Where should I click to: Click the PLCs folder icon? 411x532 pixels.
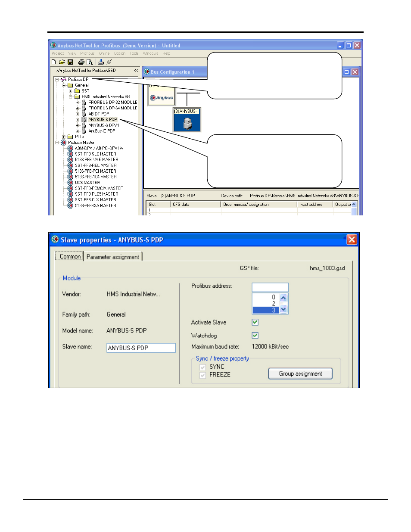click(x=70, y=137)
